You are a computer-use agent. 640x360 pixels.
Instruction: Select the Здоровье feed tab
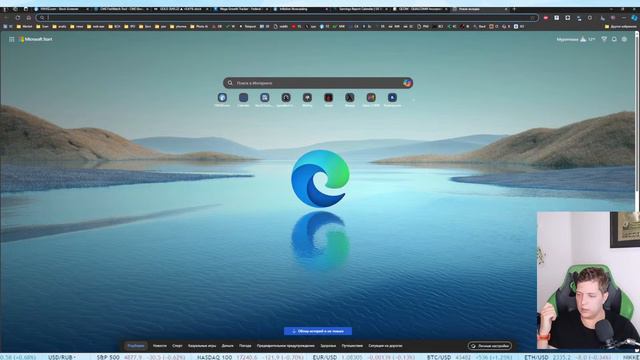[328, 346]
